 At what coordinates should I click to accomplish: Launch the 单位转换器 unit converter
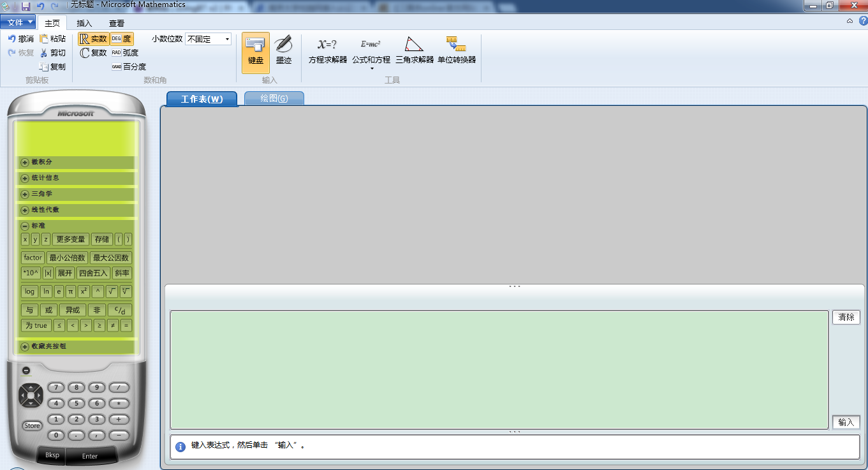coord(457,51)
